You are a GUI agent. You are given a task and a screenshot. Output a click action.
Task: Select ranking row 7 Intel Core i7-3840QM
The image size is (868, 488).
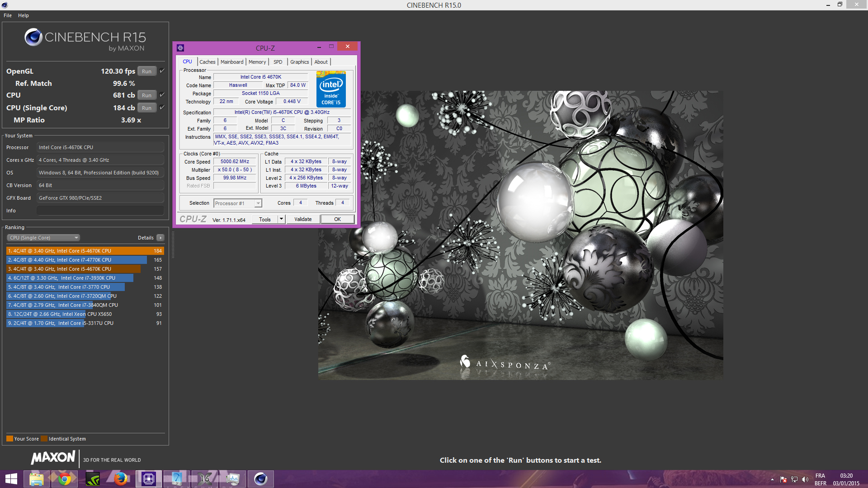point(85,305)
